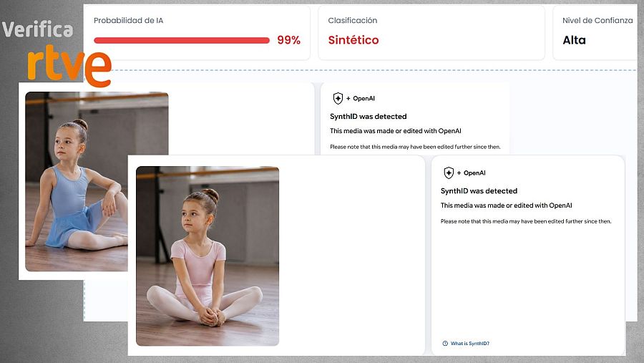
Task: Click 'SynthID was detected' heading in front panel
Action: (479, 190)
